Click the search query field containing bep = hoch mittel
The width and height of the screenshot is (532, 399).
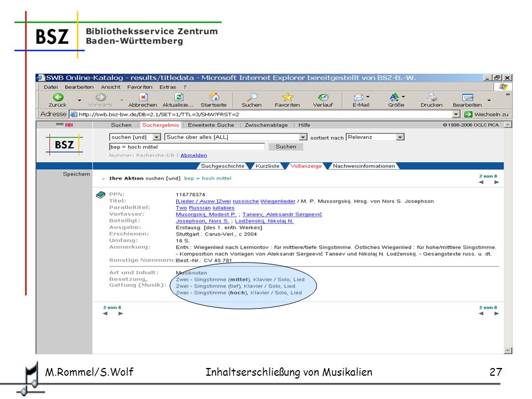tap(187, 146)
